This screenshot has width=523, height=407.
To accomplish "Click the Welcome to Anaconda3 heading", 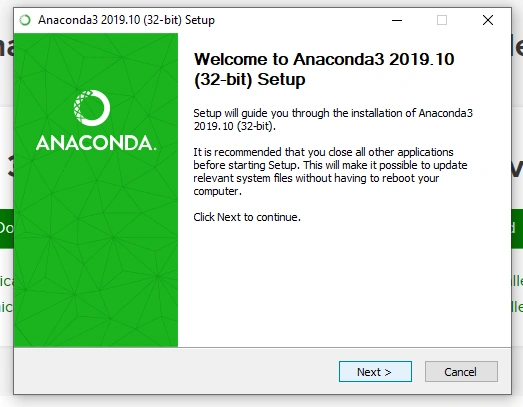I will [324, 69].
